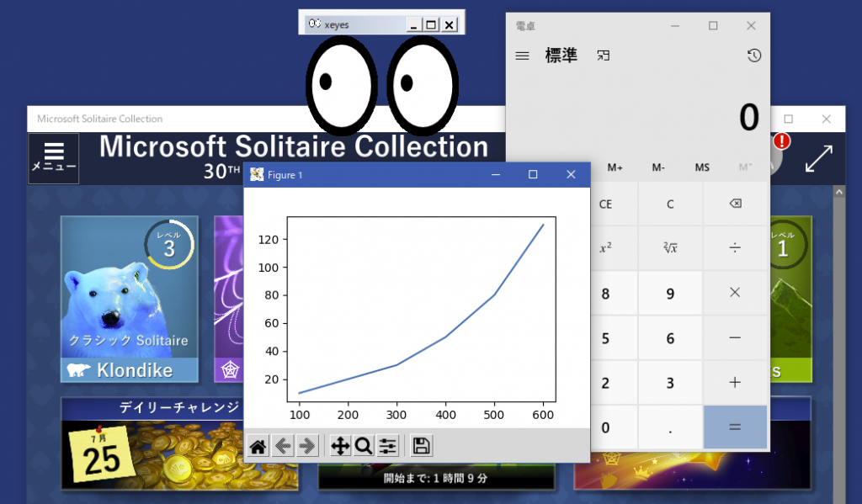Click the Back arrow in Figure 1 toolbar
This screenshot has width=862, height=504.
(x=283, y=446)
